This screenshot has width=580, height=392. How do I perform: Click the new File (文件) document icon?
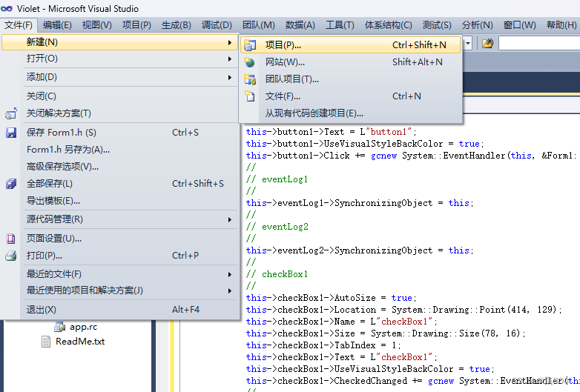pos(250,96)
